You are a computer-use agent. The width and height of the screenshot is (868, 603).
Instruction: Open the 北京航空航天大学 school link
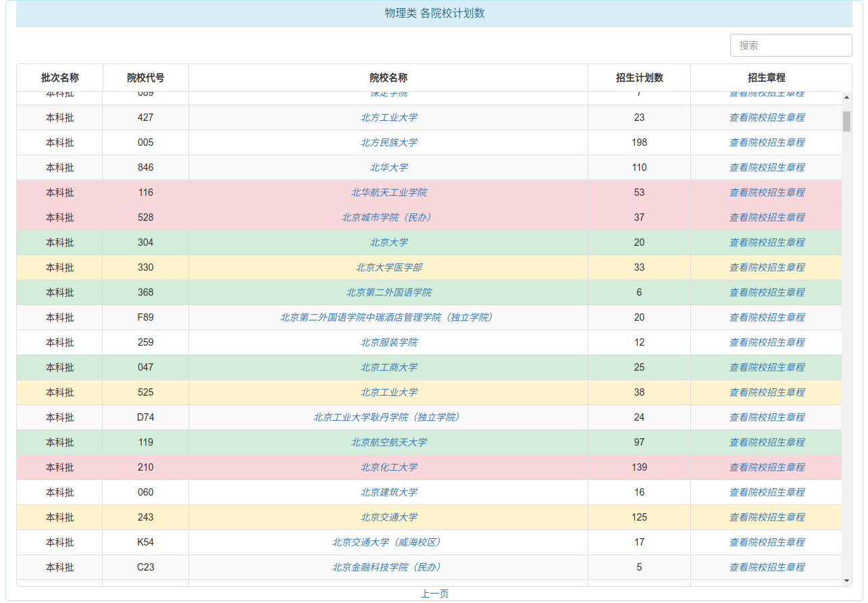[388, 442]
